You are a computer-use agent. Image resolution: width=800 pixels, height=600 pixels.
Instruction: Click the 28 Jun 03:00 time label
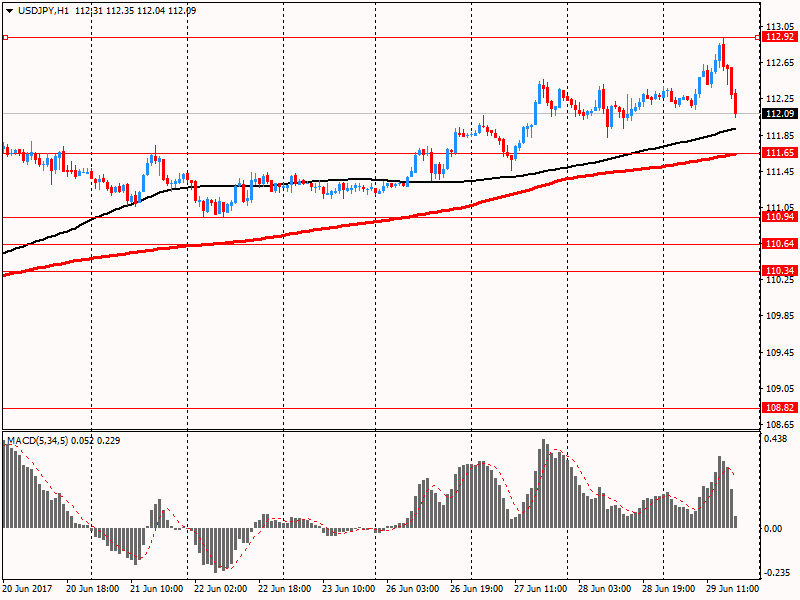605,589
